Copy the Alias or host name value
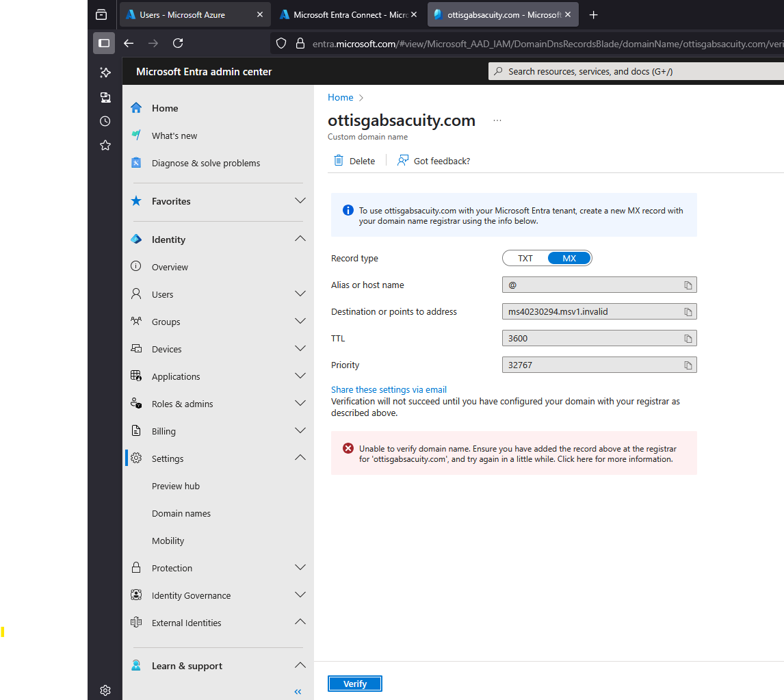784x700 pixels. (x=688, y=285)
